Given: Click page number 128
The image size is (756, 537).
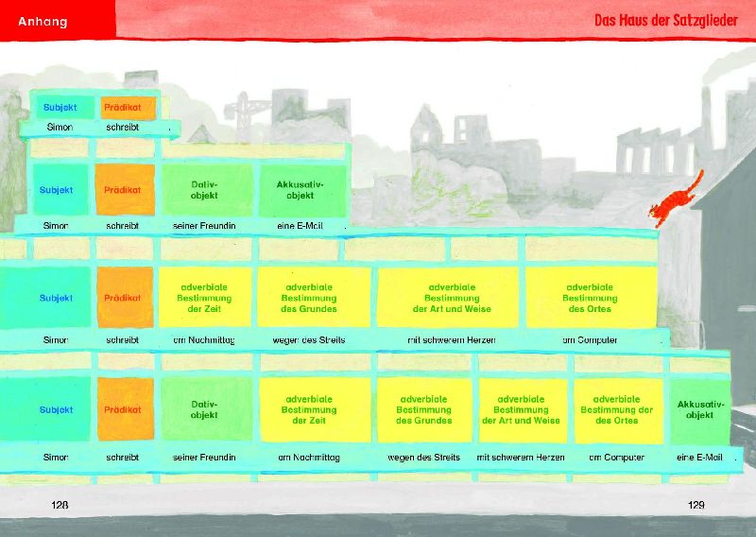Looking at the screenshot, I should click(60, 505).
